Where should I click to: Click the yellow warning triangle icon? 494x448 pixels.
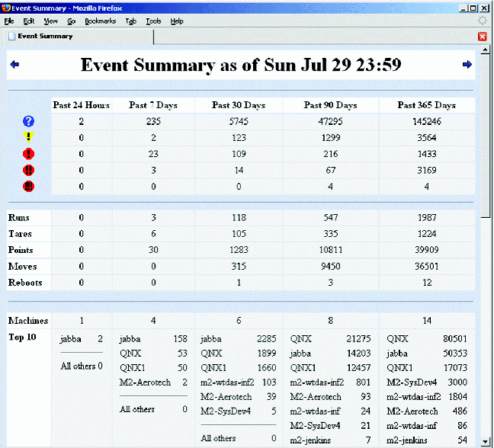click(x=29, y=138)
